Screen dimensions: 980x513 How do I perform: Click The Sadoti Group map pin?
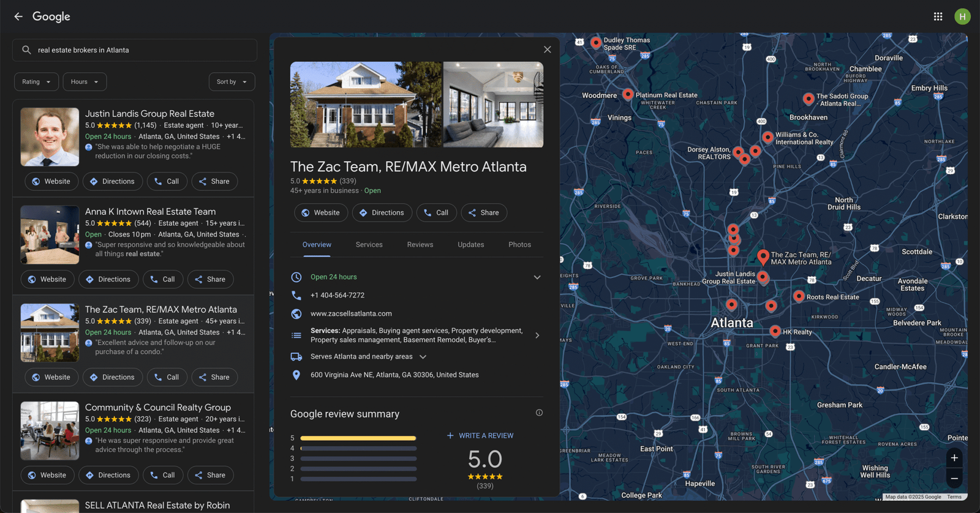pos(809,99)
